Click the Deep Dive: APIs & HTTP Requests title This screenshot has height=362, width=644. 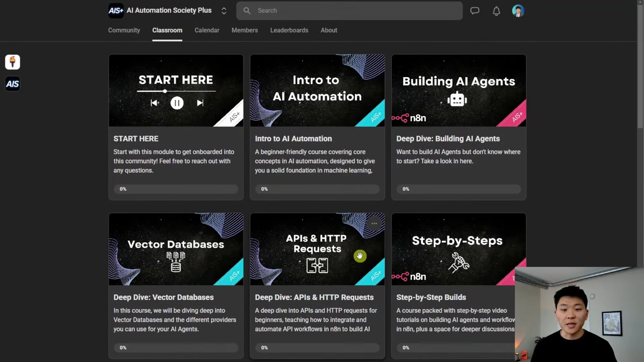[x=314, y=297]
